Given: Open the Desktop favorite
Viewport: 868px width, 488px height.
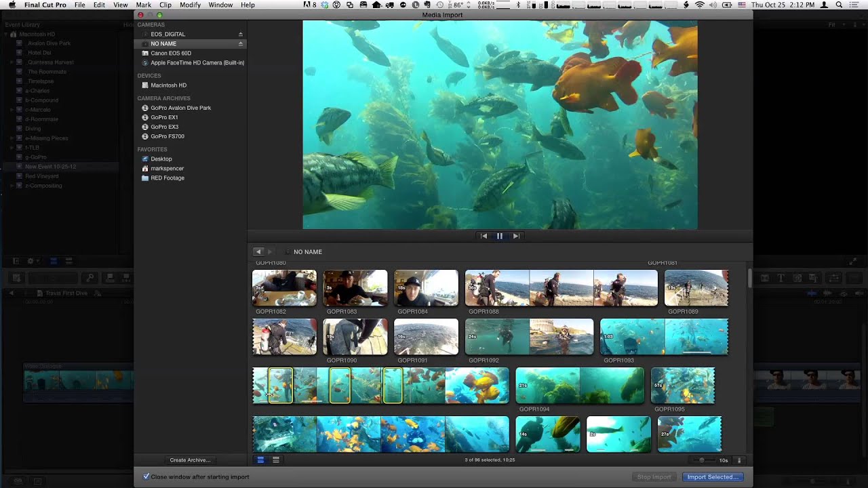Looking at the screenshot, I should tap(161, 159).
